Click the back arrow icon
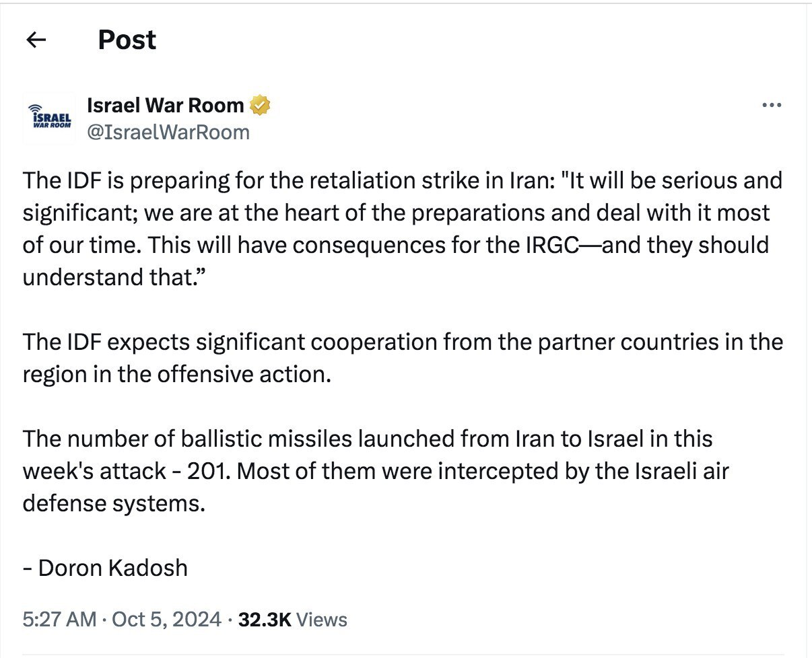Image resolution: width=812 pixels, height=658 pixels. point(35,40)
